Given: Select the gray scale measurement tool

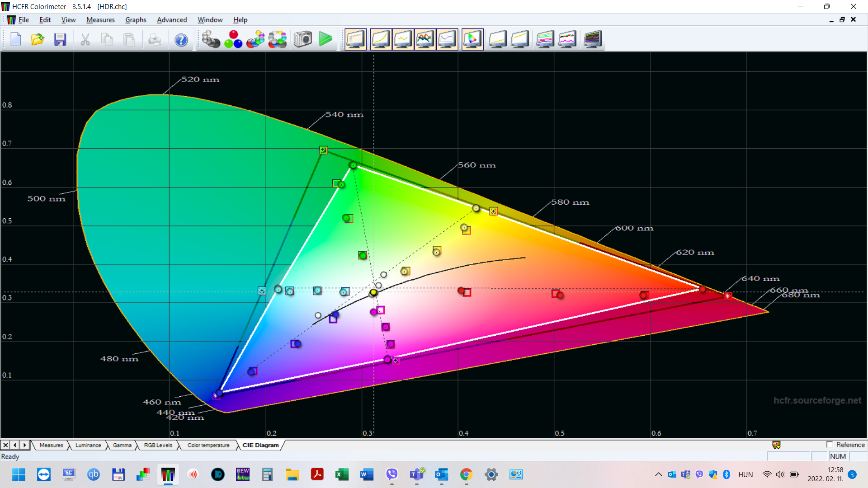Looking at the screenshot, I should point(211,39).
